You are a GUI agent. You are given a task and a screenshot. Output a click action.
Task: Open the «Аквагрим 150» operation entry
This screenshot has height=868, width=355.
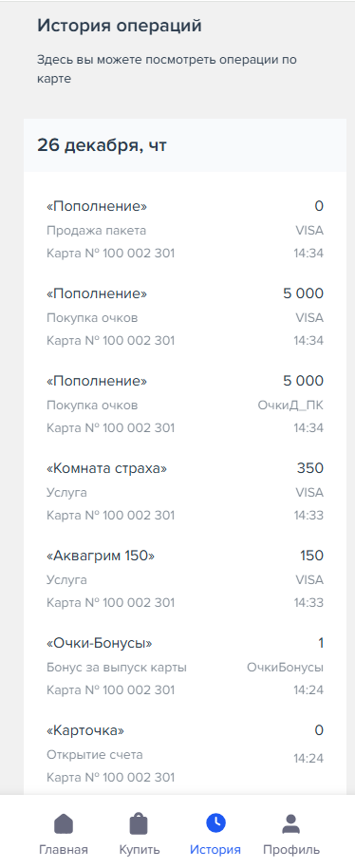[x=185, y=579]
